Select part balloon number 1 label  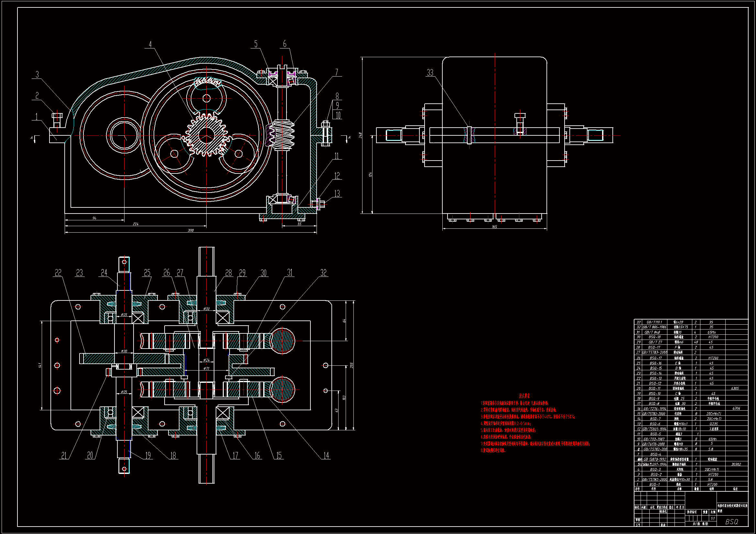[37, 117]
